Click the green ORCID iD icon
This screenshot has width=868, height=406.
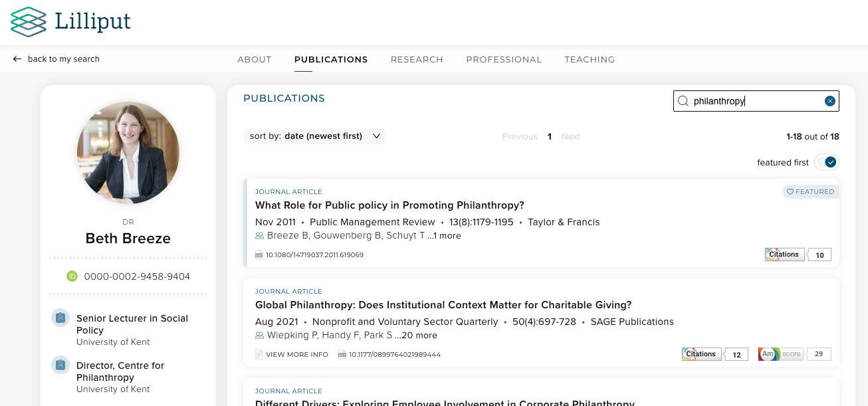tap(72, 276)
